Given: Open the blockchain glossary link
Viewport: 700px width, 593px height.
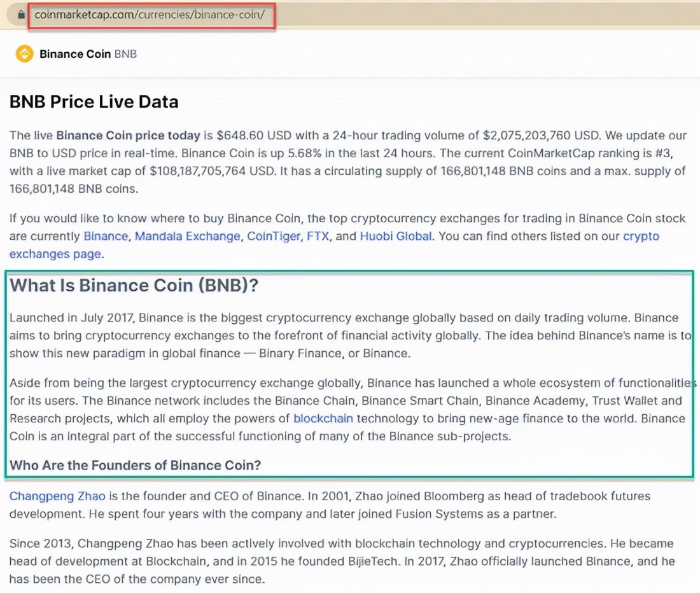Looking at the screenshot, I should coord(323,419).
